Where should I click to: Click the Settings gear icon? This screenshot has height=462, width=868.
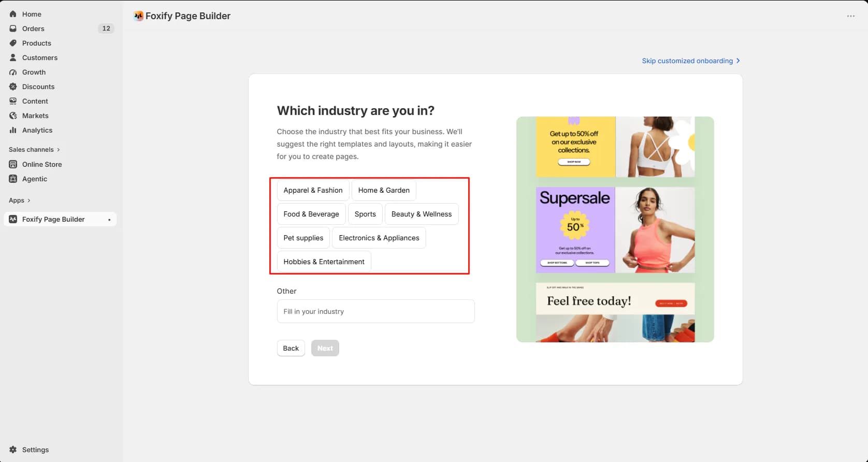13,450
